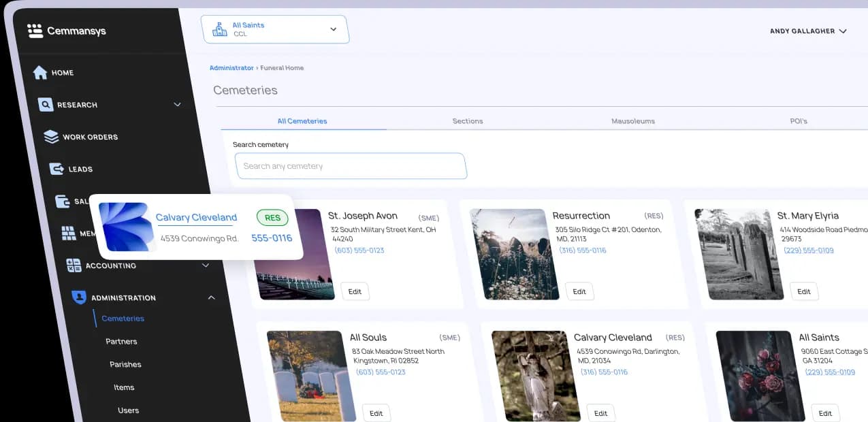Click the (SME) tag on St. Joseph Avon
The image size is (868, 422).
[429, 218]
